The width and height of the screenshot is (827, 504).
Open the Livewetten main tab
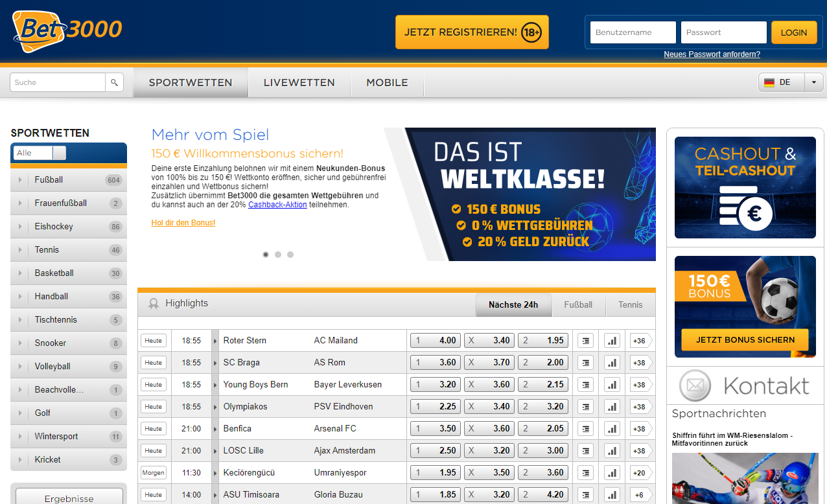tap(299, 83)
